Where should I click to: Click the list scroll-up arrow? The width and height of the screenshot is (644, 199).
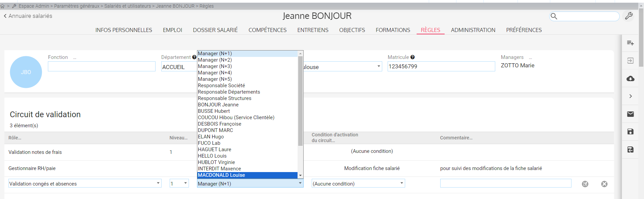300,54
